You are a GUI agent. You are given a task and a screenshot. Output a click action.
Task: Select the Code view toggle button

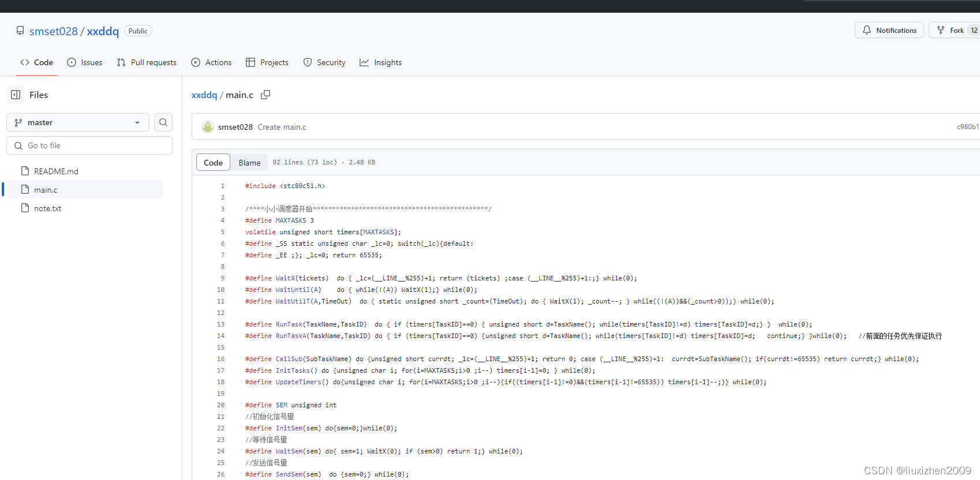click(x=213, y=163)
